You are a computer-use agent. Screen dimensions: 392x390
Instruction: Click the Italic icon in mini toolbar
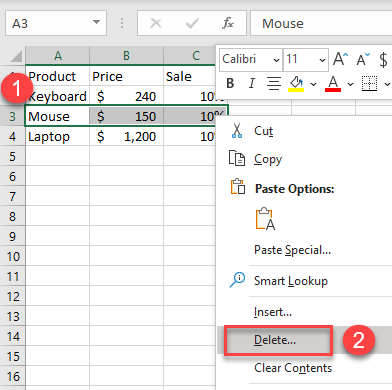(252, 83)
